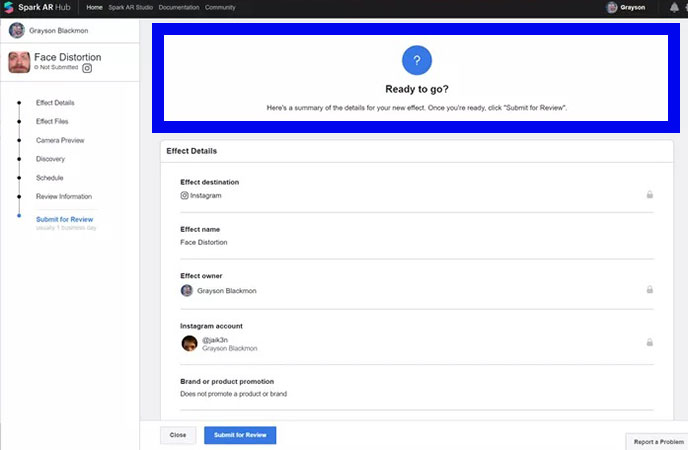Click the @jaik3n account handle
The image size is (688, 450).
coord(215,340)
